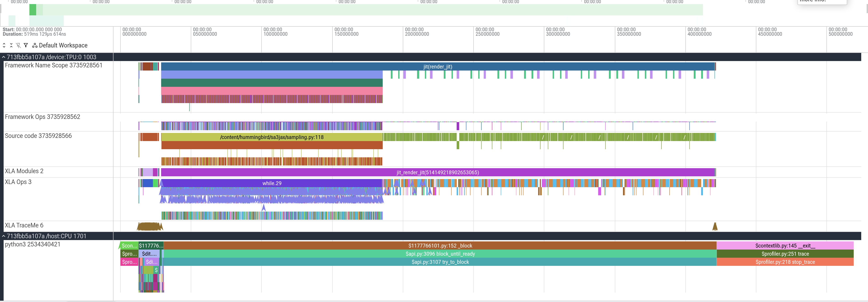This screenshot has height=302, width=868.
Task: Click the unpin tracks icon
Action: pos(18,45)
